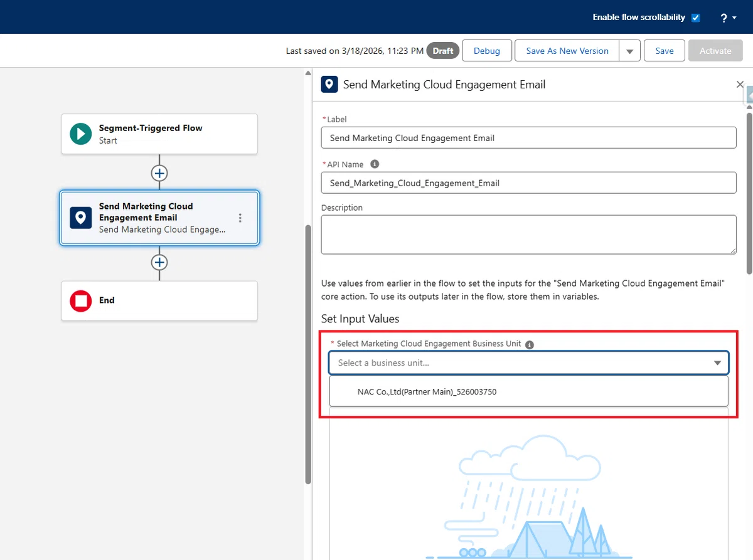The image size is (753, 560).
Task: Click the info icon next to API Name
Action: click(375, 164)
